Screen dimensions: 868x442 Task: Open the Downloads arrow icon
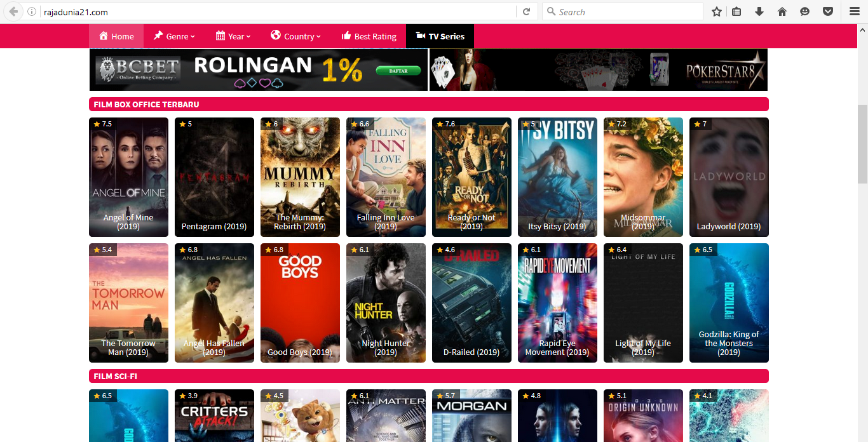point(759,11)
